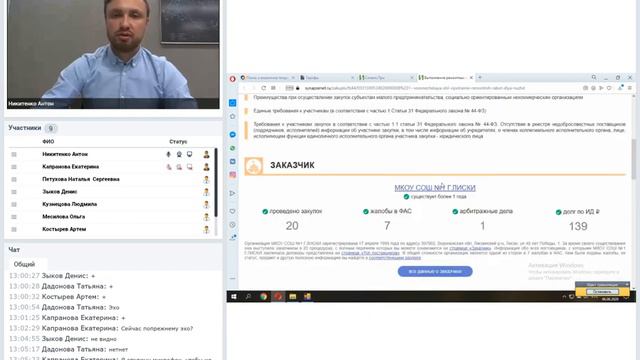
Task: Open the МКОУ СОШ №1 Г.ЛИСКИ link
Action: [x=435, y=188]
